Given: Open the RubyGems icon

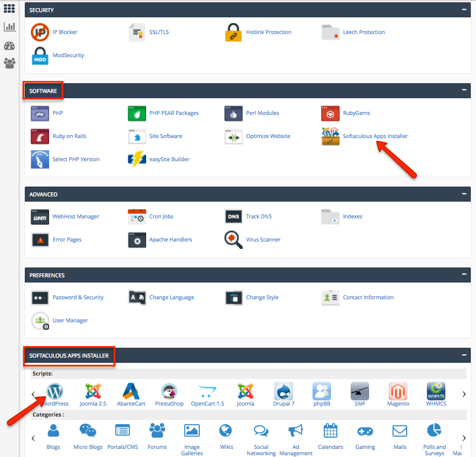Looking at the screenshot, I should tap(330, 113).
